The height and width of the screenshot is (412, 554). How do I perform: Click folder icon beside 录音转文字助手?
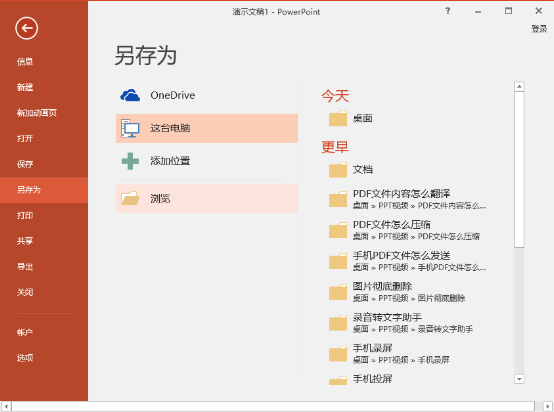[x=338, y=323]
